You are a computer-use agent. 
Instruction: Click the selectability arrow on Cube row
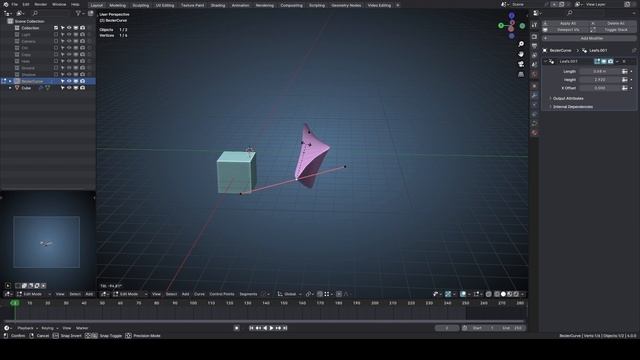(62, 88)
